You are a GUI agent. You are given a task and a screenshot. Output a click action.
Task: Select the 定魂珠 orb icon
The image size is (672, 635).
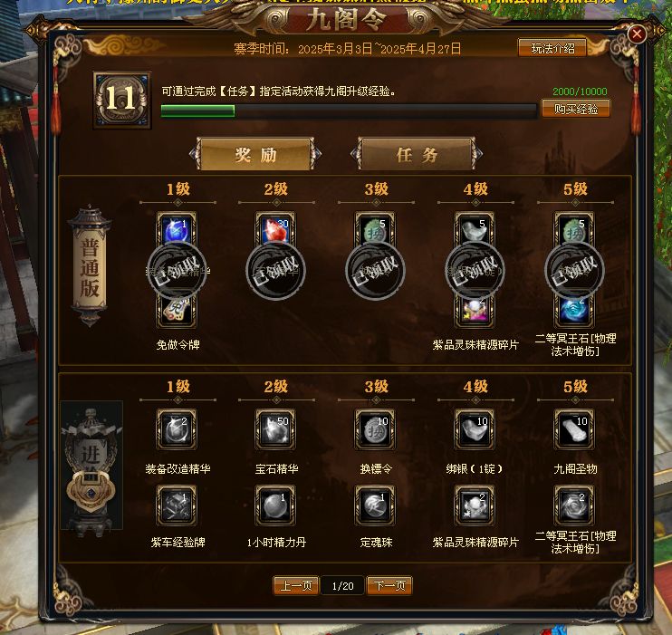[375, 505]
